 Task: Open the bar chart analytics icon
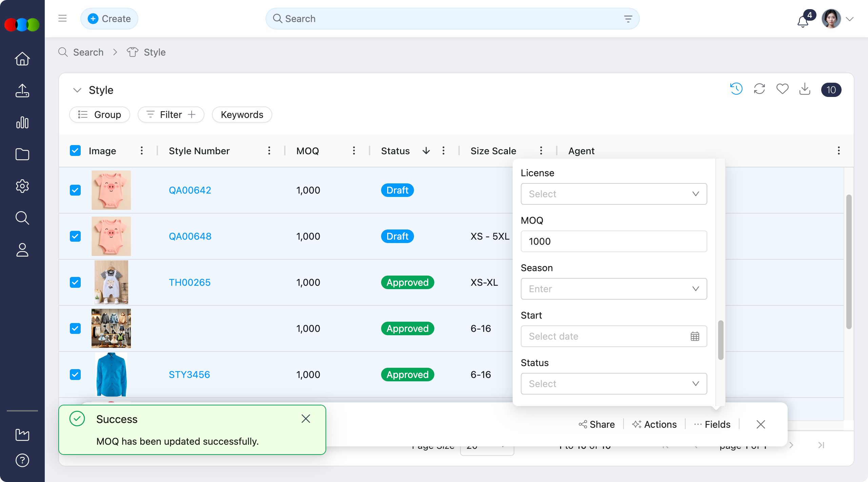pos(22,122)
